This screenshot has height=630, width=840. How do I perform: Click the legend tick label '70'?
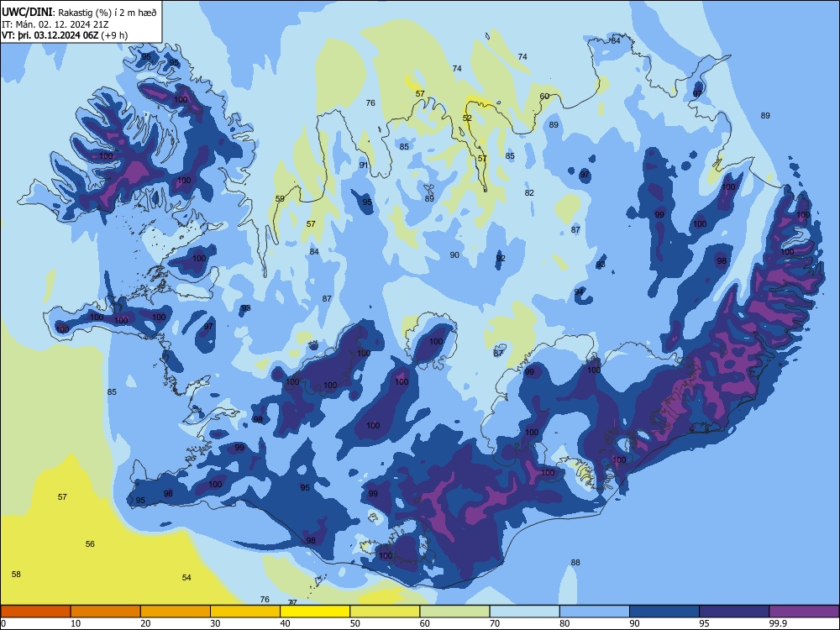point(495,623)
